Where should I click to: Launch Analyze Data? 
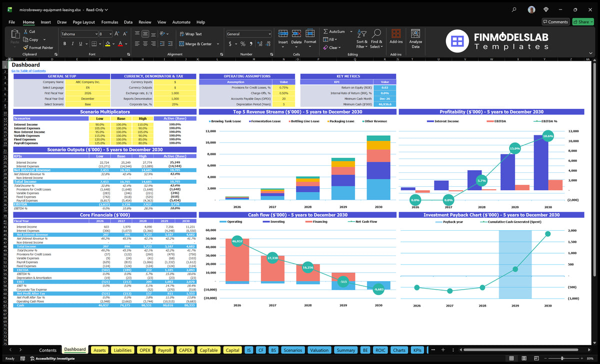coord(415,38)
